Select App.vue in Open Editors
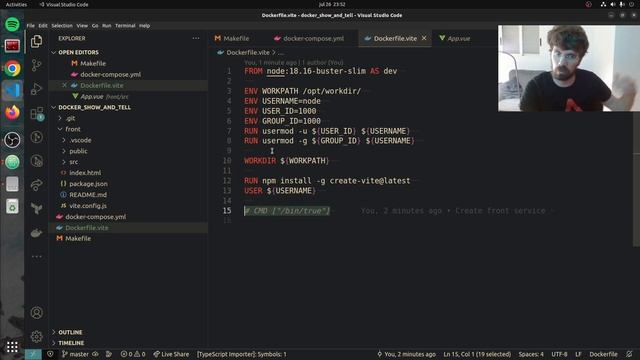The width and height of the screenshot is (640, 360). pyautogui.click(x=128, y=96)
